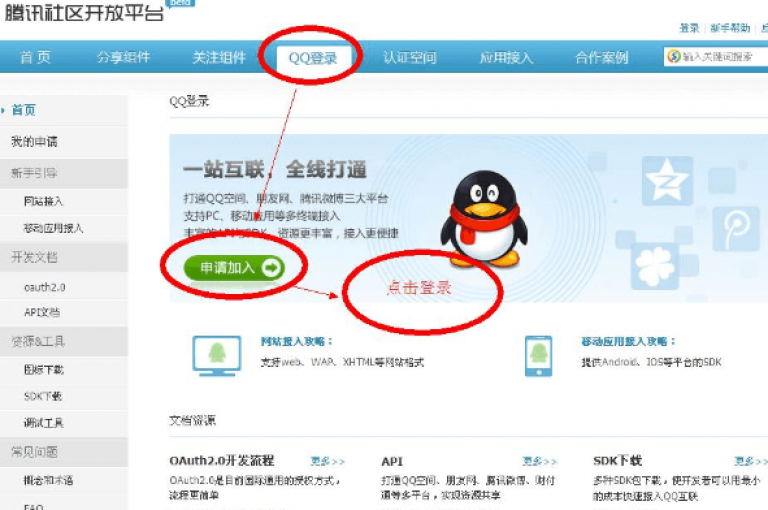The height and width of the screenshot is (510, 768).
Task: Click the QQ登录 page title text
Action: [189, 101]
